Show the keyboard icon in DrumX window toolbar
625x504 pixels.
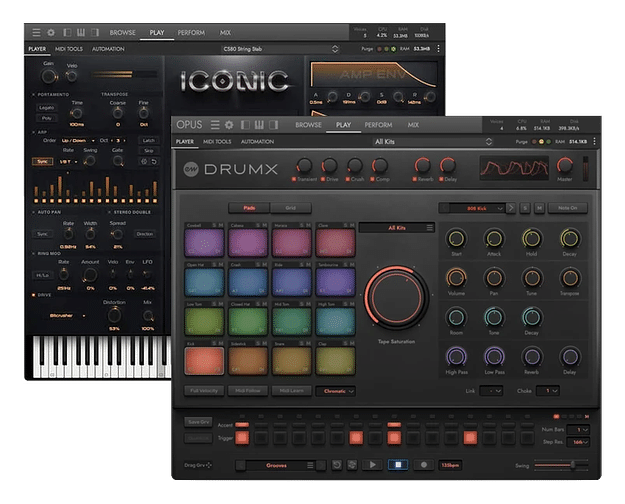point(259,125)
